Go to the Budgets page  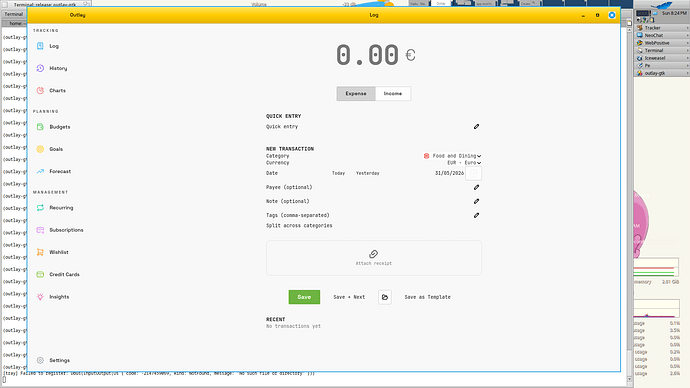tap(59, 127)
